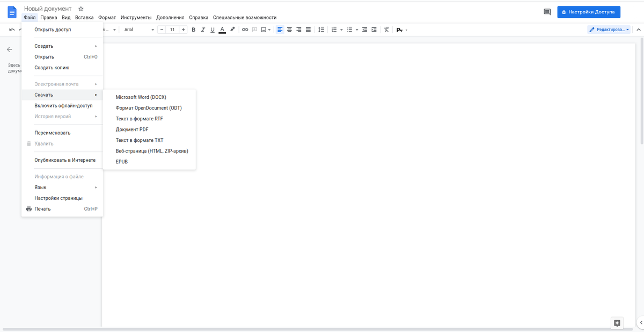Viewport: 644px width, 332px height.
Task: Justify the text
Action: pyautogui.click(x=309, y=30)
